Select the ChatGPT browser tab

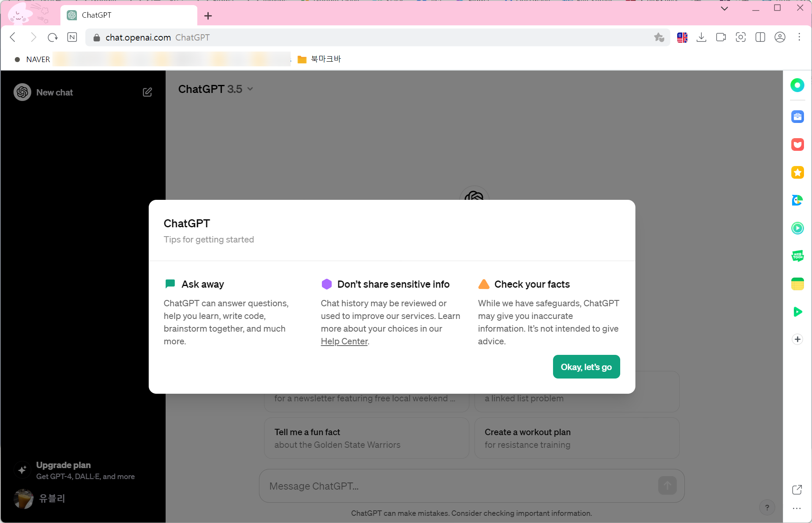127,15
